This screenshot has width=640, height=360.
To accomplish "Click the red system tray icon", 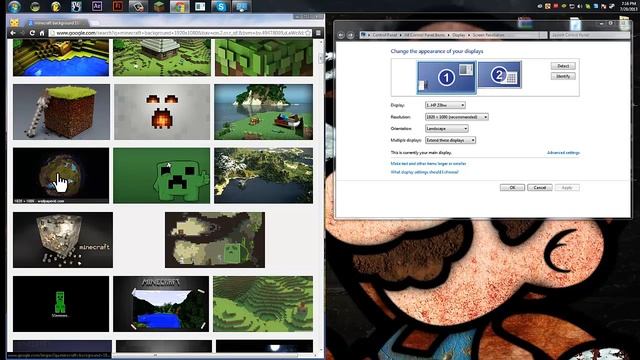I will 556,7.
